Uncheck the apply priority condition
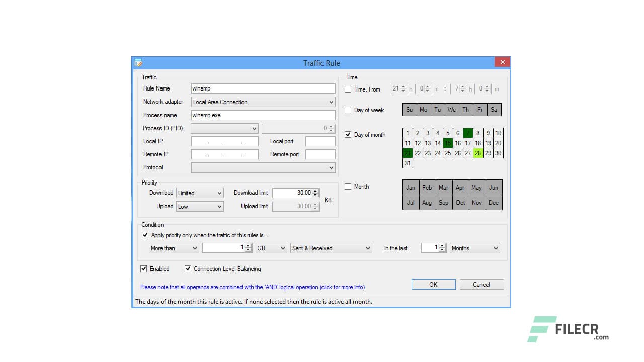 [145, 234]
